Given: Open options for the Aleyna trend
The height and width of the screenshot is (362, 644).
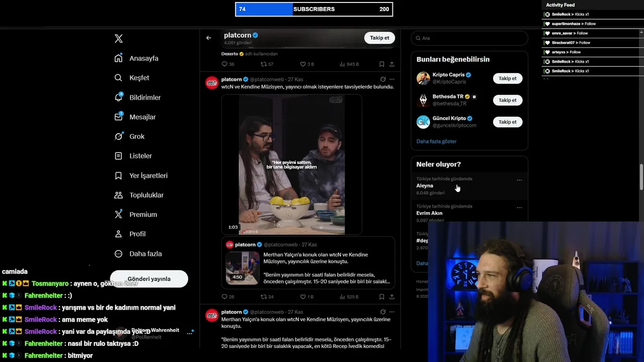Looking at the screenshot, I should 519,180.
